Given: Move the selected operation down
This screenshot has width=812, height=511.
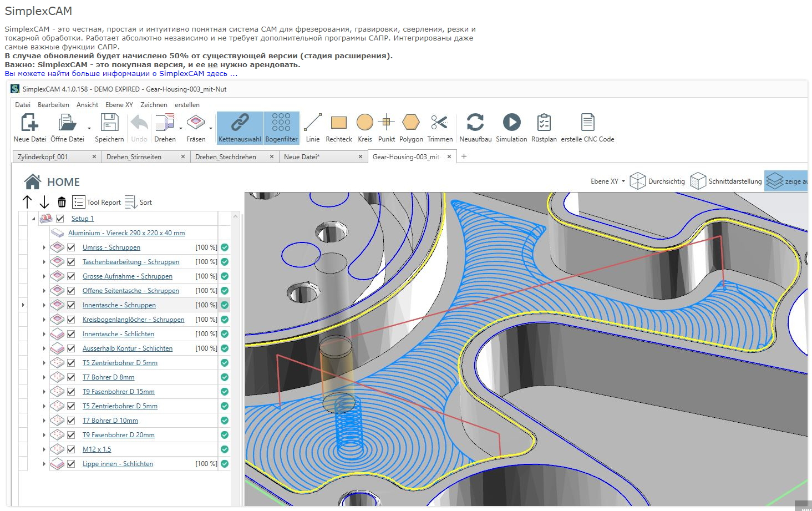Looking at the screenshot, I should click(44, 202).
